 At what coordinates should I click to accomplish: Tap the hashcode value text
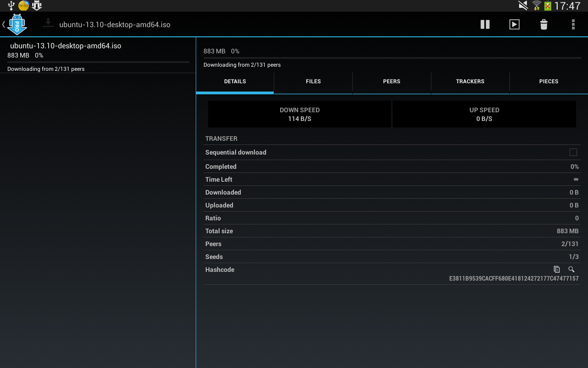click(x=514, y=278)
